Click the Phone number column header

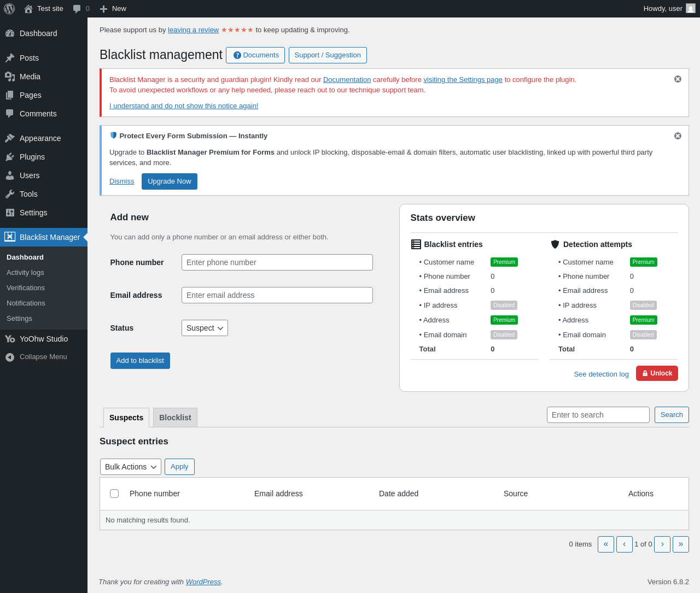tap(155, 494)
